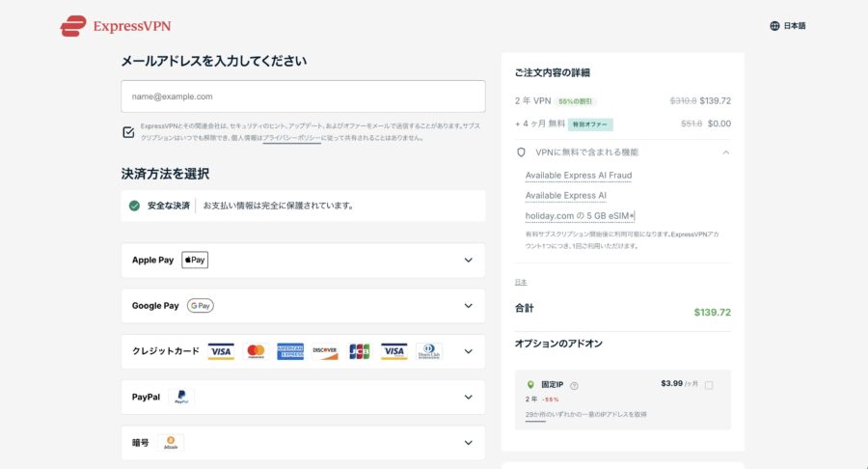Click the Google Pay badge icon
Viewport: 868px width, 469px height.
tap(201, 306)
